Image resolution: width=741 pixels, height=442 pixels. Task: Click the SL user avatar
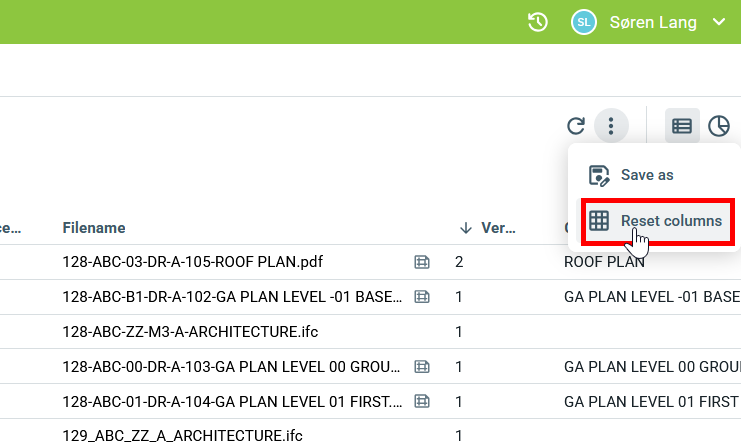(x=583, y=22)
